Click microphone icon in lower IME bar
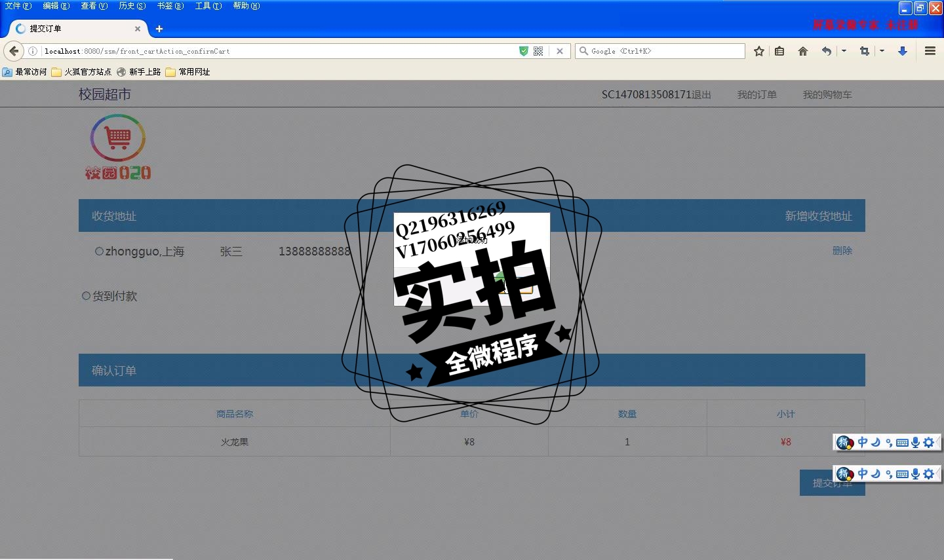This screenshot has height=560, width=944. coord(915,474)
